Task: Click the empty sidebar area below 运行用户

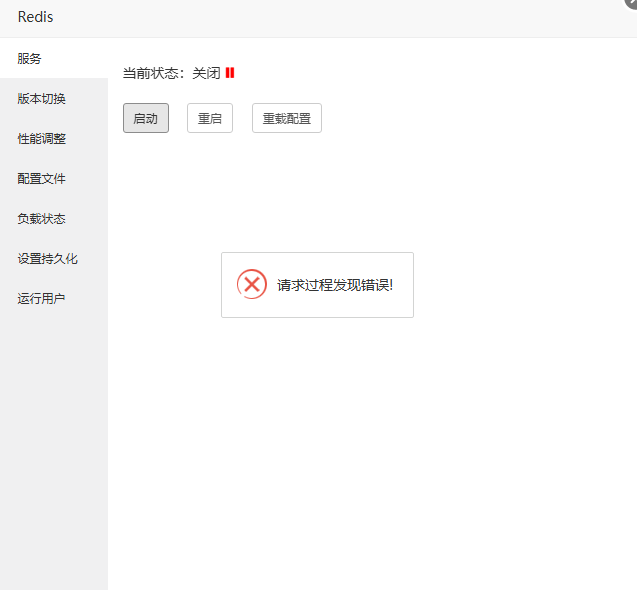Action: (x=53, y=450)
